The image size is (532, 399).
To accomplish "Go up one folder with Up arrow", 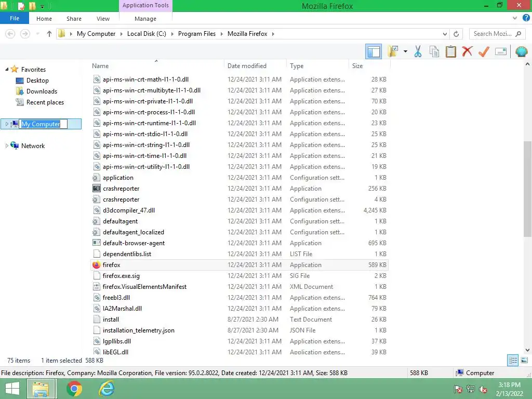I will 49,34.
